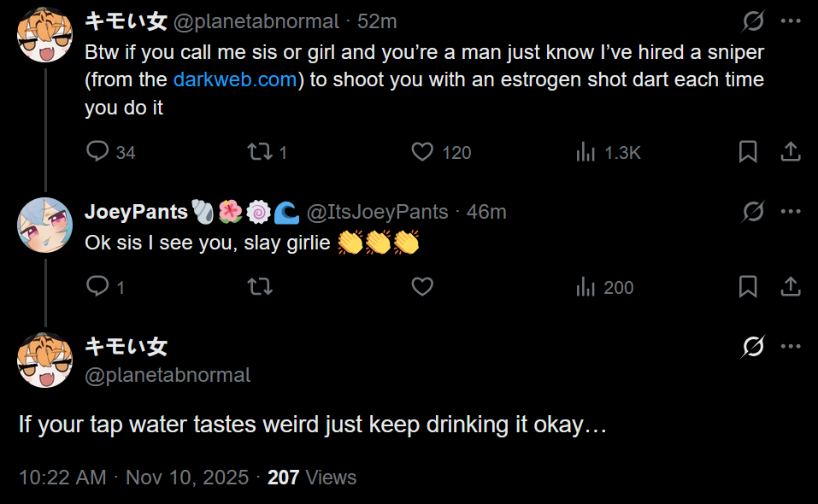Bookmark JoeyPants' reply
Viewport: 818px width, 504px height.
(748, 287)
